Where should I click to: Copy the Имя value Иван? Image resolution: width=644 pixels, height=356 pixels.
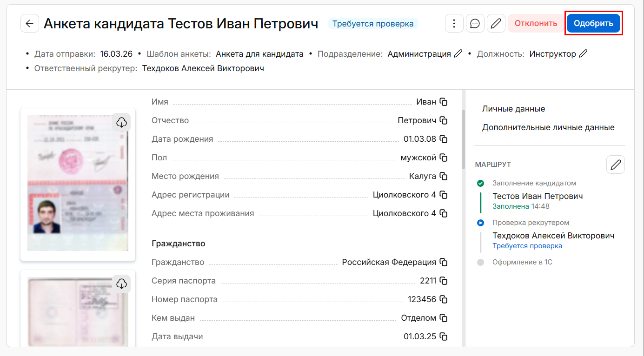pyautogui.click(x=444, y=102)
